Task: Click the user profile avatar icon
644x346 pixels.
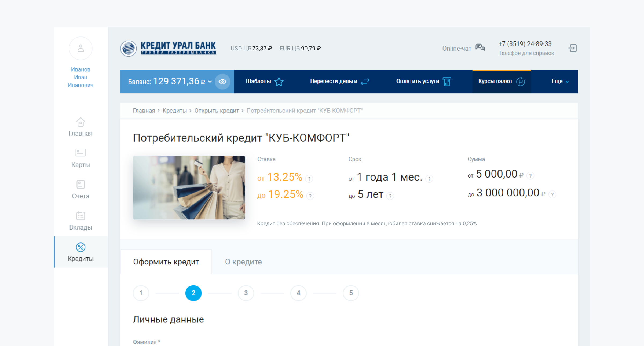Action: click(x=80, y=49)
